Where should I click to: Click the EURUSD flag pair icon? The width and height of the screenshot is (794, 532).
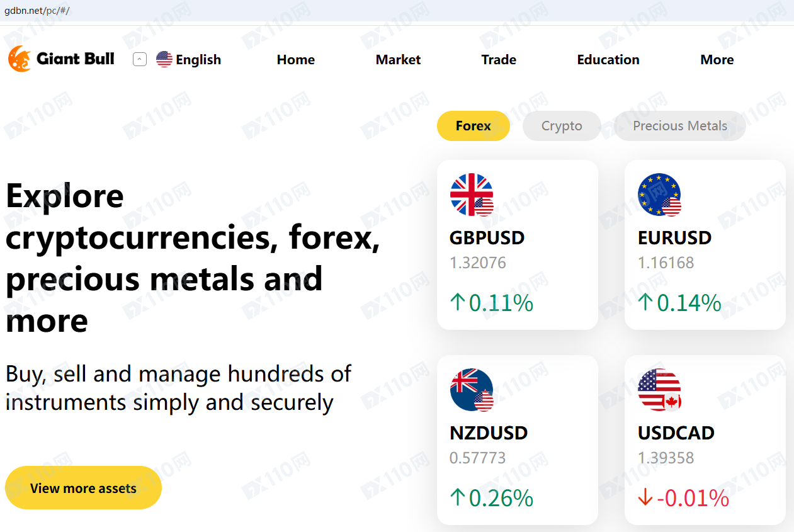tap(659, 195)
